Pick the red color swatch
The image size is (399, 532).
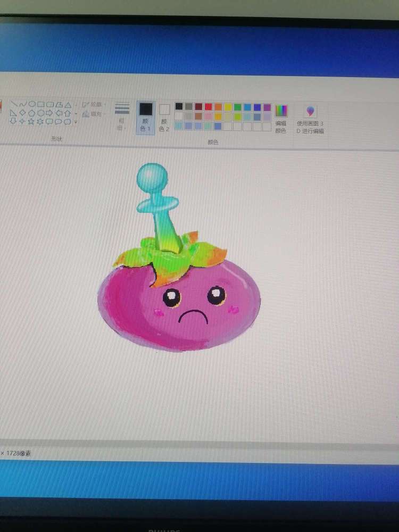tap(208, 107)
